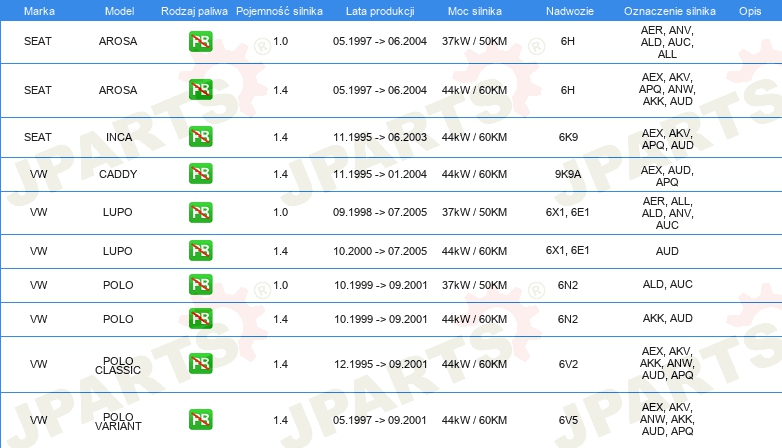The height and width of the screenshot is (448, 782).
Task: Click fuel icon in VW CADDY row
Action: pyautogui.click(x=200, y=174)
